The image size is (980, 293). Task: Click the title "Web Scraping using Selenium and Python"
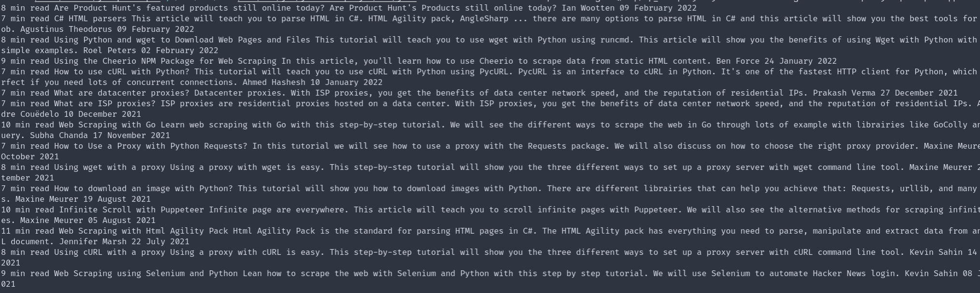click(x=146, y=274)
